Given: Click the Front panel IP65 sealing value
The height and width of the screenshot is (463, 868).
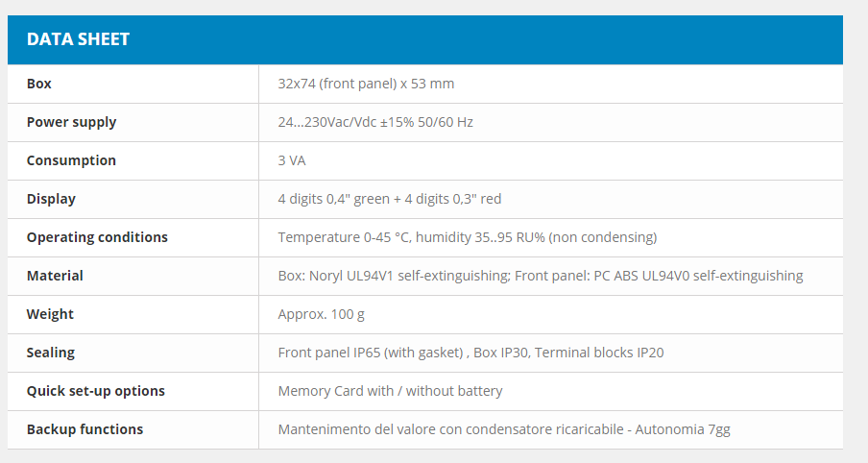Looking at the screenshot, I should pyautogui.click(x=470, y=353).
